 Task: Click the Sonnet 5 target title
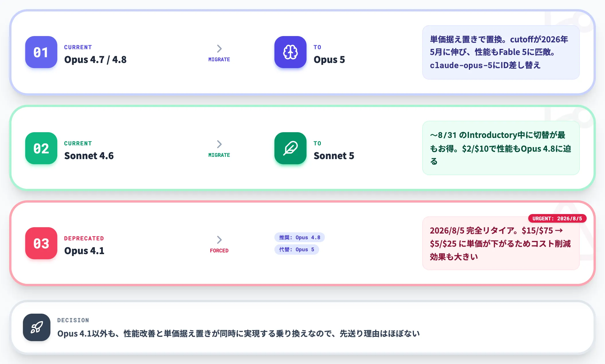click(334, 156)
